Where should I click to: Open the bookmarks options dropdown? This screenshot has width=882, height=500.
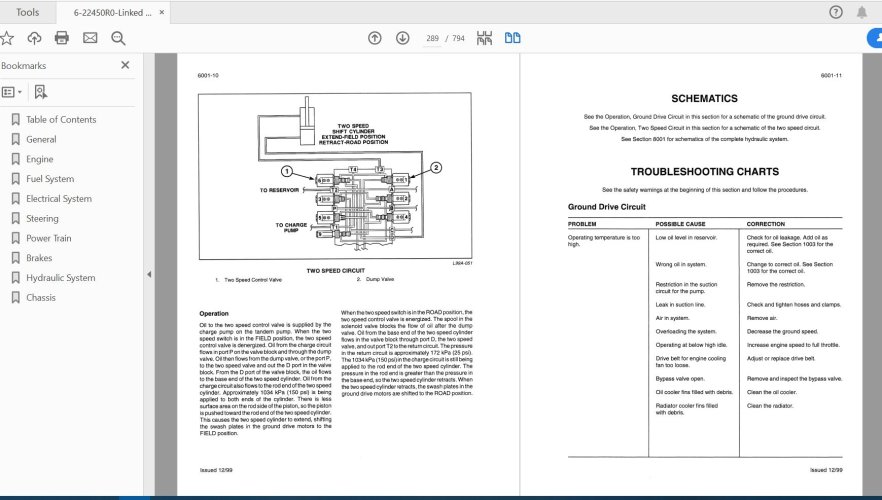point(12,92)
